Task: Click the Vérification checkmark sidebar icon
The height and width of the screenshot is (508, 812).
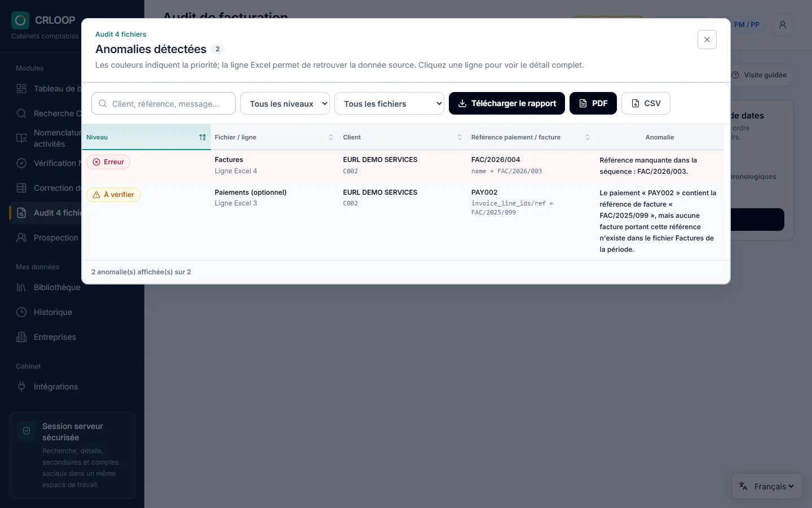Action: (21, 163)
